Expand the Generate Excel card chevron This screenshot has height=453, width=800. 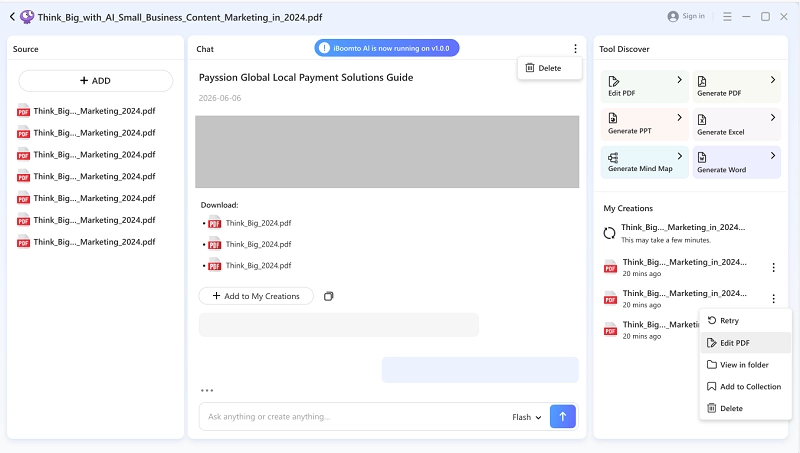772,117
